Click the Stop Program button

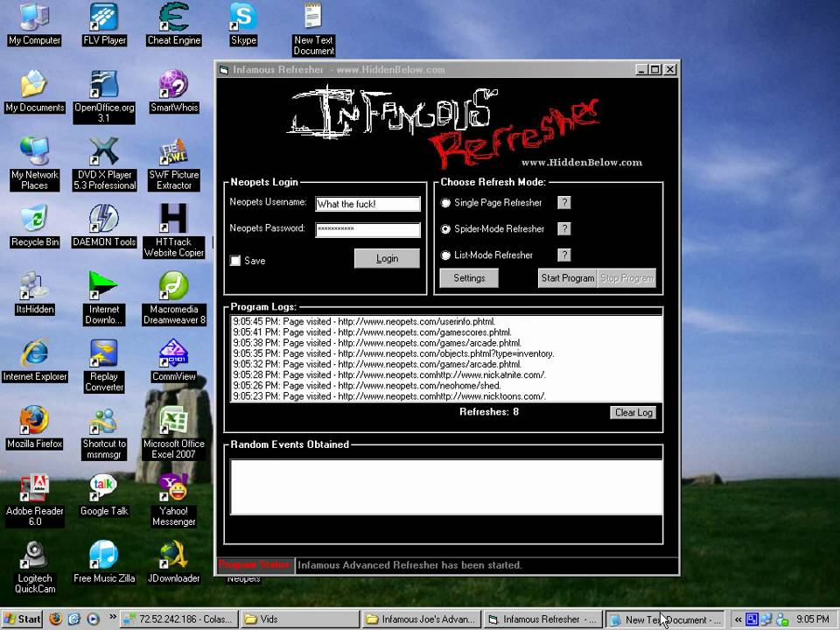pos(626,278)
